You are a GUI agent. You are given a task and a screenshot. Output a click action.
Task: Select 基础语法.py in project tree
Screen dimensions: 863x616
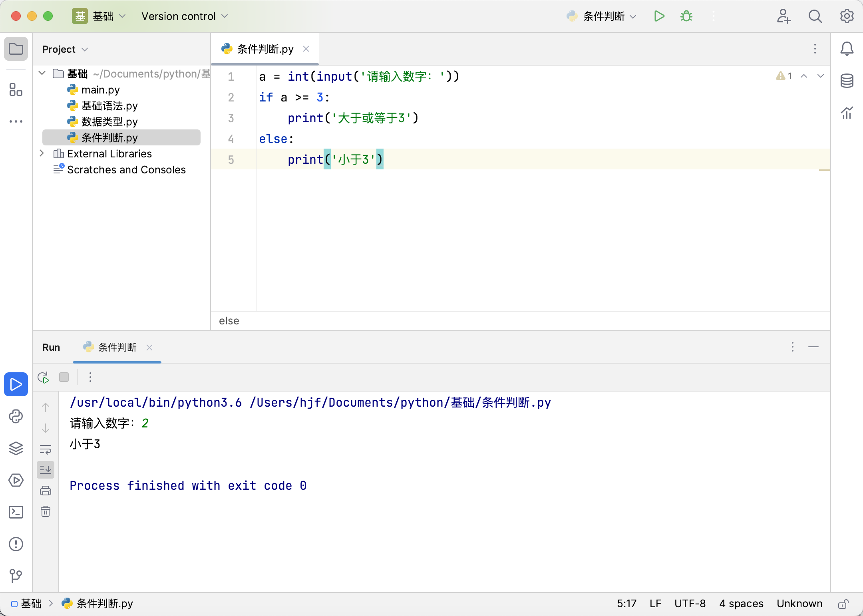(x=102, y=106)
